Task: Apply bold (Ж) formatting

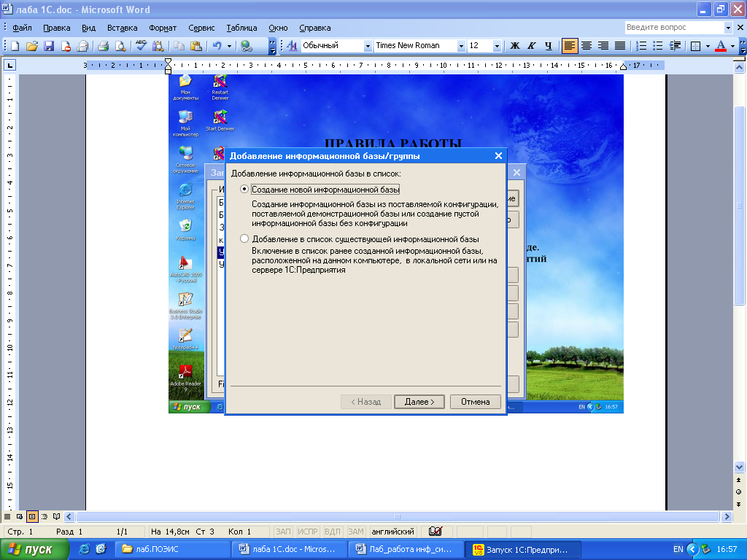Action: tap(514, 46)
